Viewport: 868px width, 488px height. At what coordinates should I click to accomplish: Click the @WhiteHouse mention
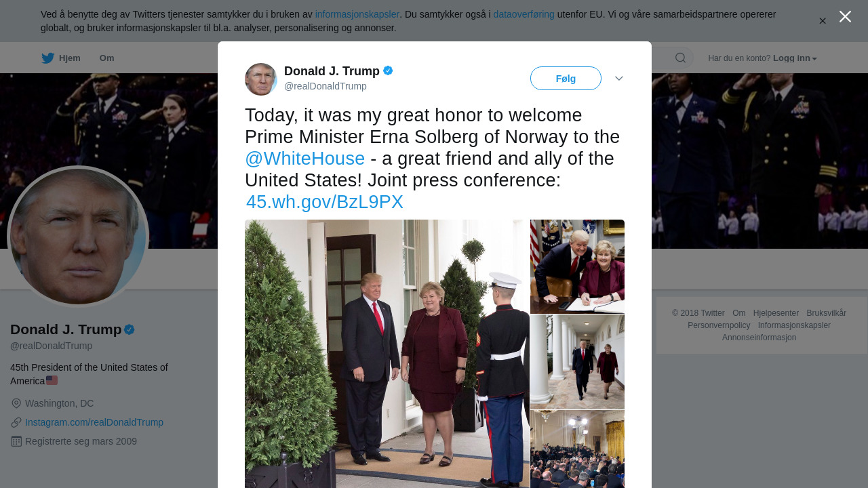(305, 159)
